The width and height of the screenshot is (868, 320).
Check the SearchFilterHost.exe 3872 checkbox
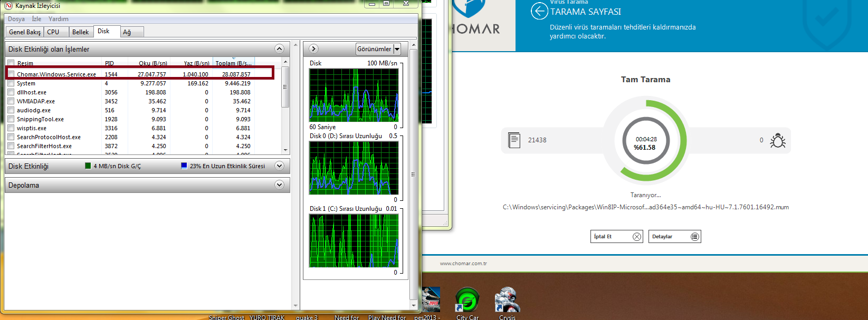[11, 146]
